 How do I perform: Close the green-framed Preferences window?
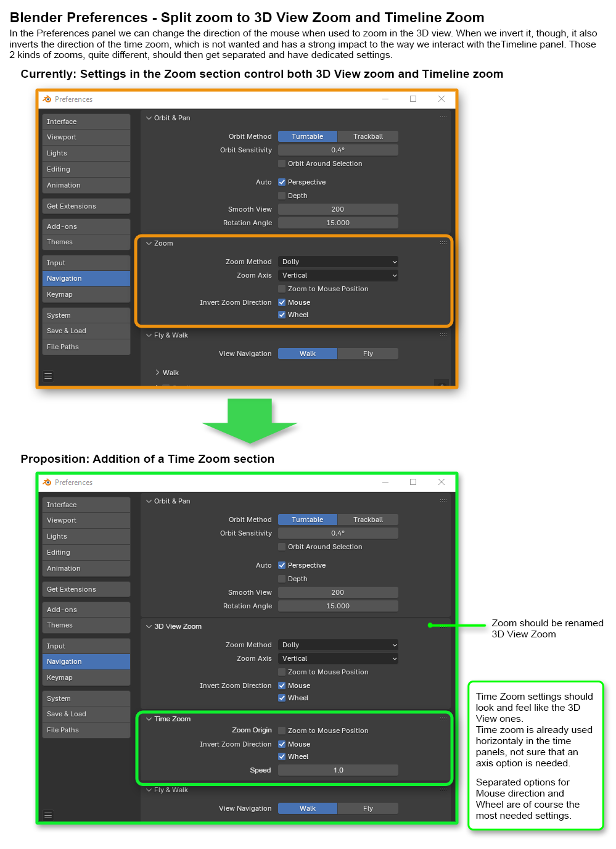tap(441, 482)
